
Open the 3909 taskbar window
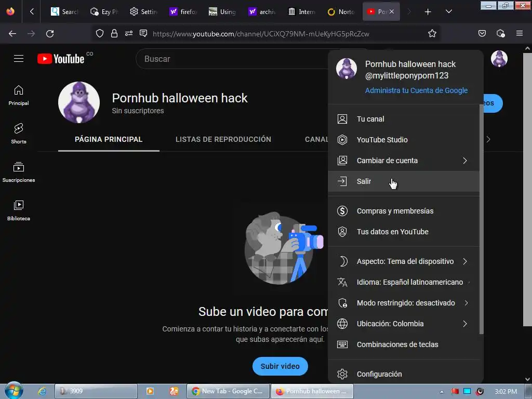click(x=96, y=391)
